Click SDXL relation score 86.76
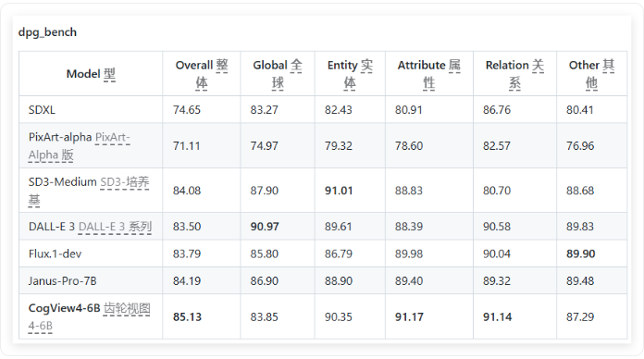The image size is (644, 359). (x=497, y=110)
